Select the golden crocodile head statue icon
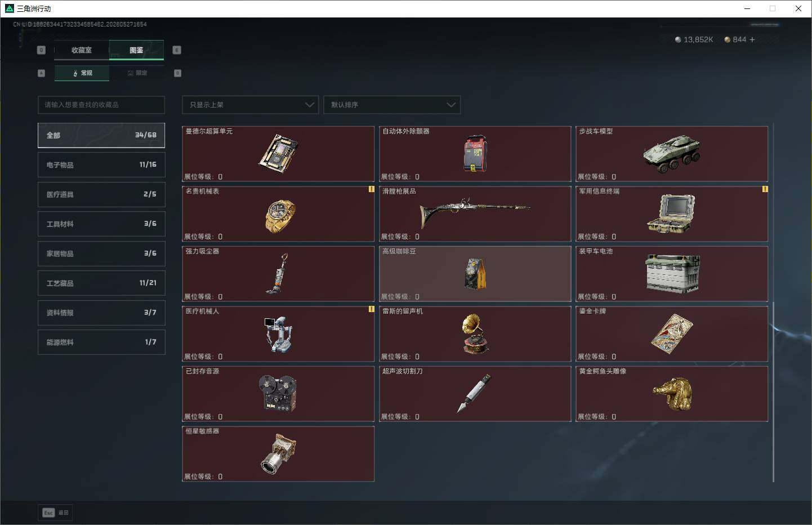 coord(672,393)
